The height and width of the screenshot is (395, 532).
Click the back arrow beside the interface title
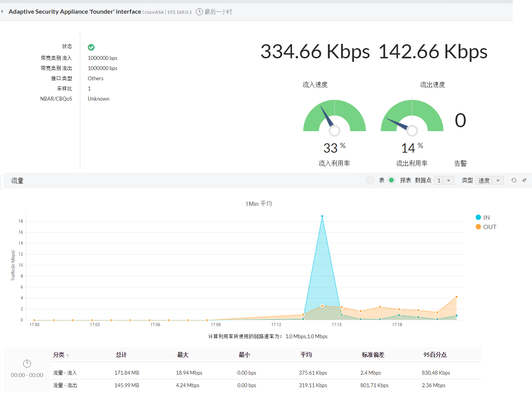click(2, 12)
